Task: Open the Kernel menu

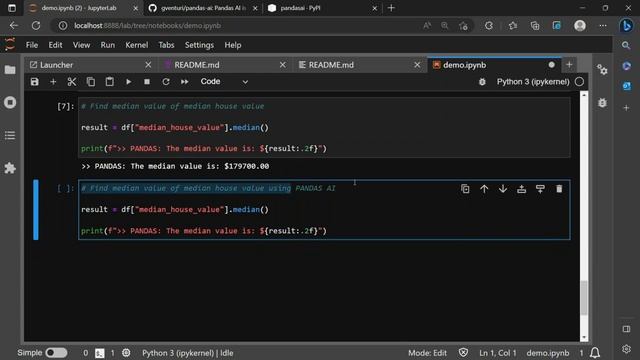Action: 137,45
